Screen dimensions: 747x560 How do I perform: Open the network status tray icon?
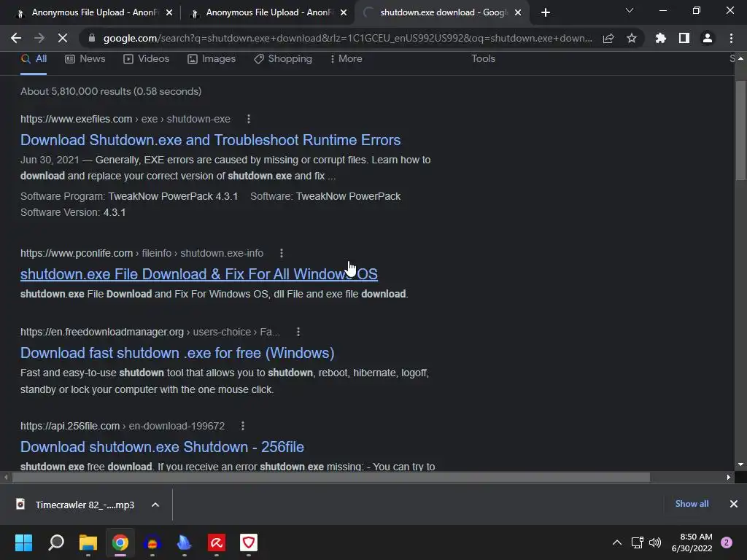pyautogui.click(x=638, y=542)
